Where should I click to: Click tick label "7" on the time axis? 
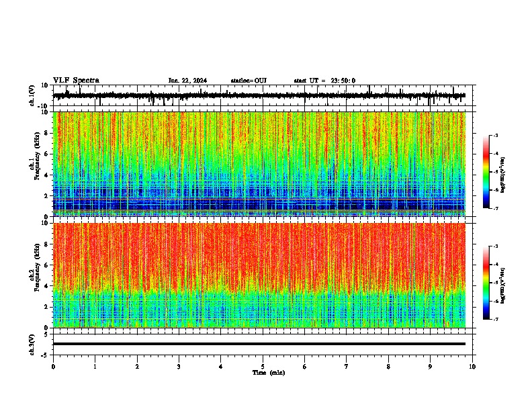pyautogui.click(x=347, y=367)
